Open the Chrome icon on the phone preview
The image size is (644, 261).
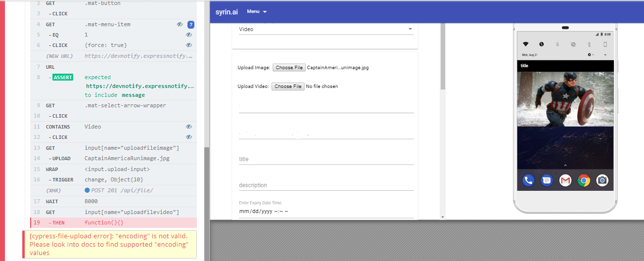tap(584, 180)
